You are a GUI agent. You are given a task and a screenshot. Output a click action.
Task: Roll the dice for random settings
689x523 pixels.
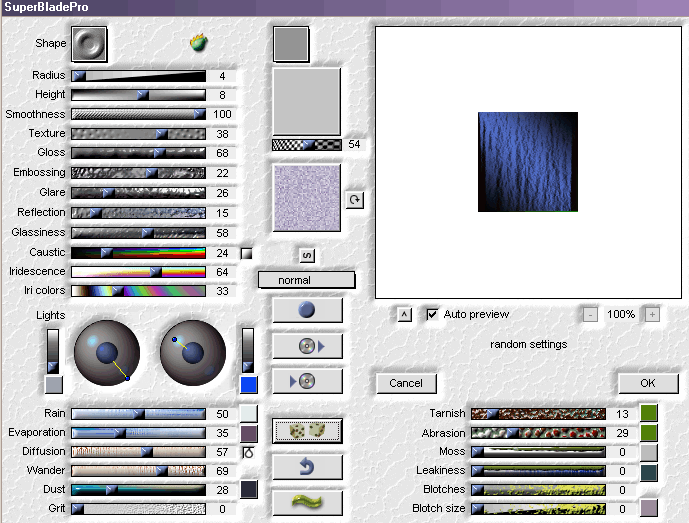(x=307, y=431)
